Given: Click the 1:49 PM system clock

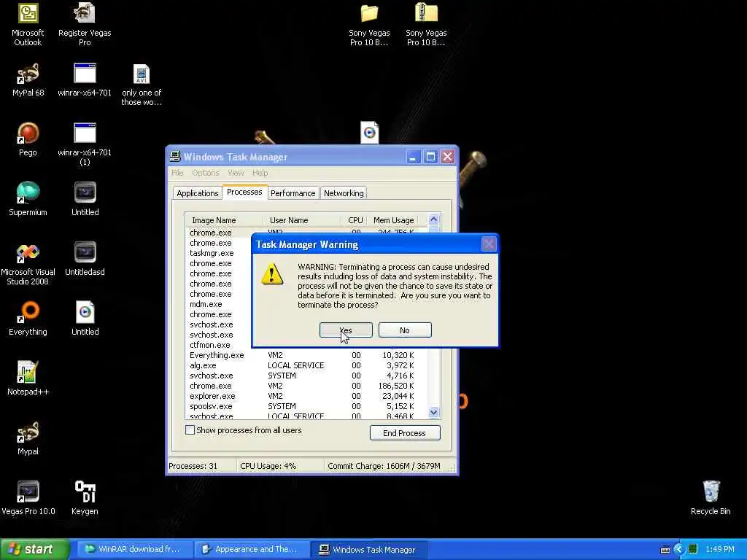Looking at the screenshot, I should [720, 549].
